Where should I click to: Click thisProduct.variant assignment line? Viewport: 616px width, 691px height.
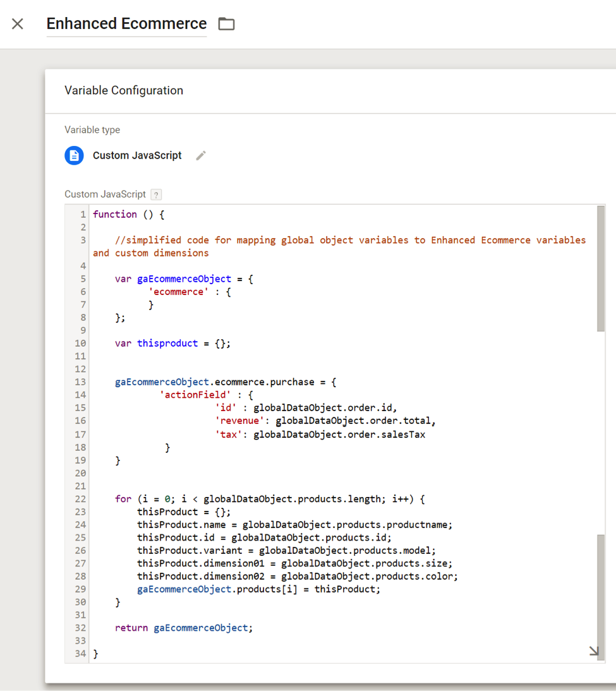[x=287, y=550]
